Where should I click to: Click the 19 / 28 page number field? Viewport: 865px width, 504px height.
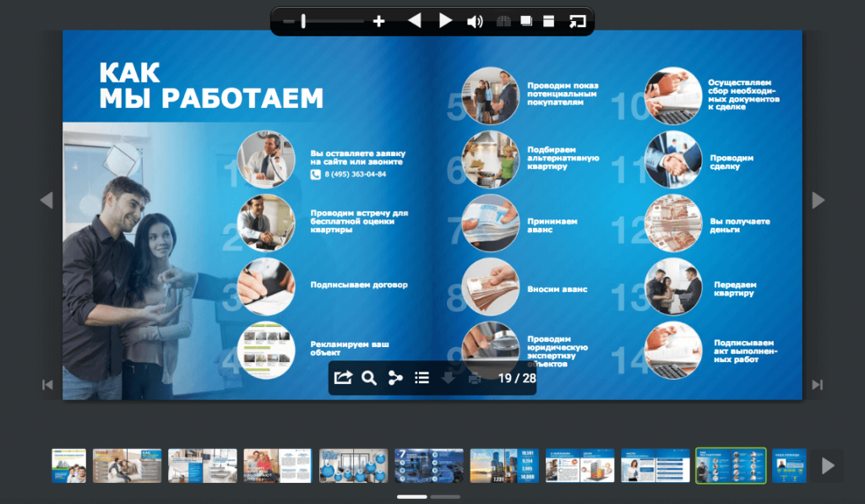point(517,378)
